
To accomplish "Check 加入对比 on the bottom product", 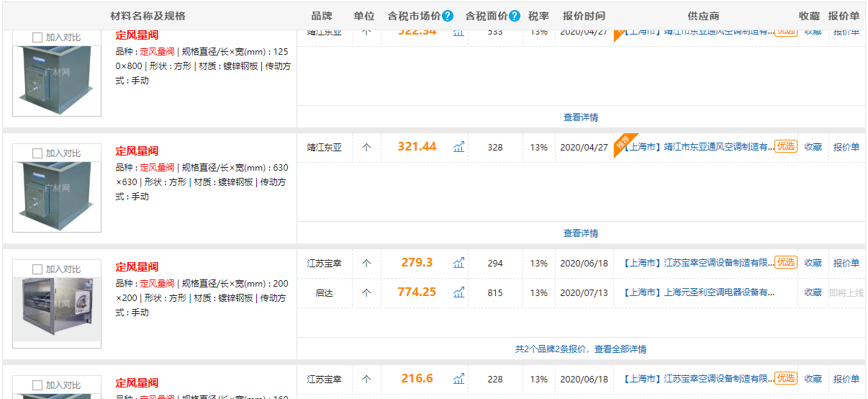I will (37, 385).
